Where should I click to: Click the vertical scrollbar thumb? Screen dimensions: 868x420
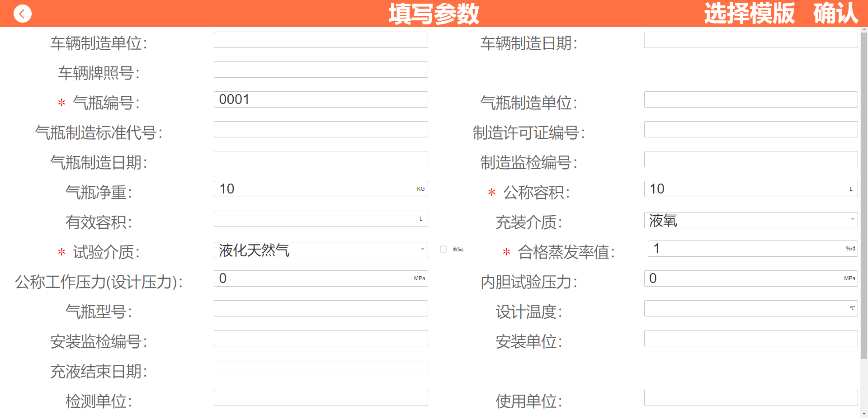coord(864,195)
